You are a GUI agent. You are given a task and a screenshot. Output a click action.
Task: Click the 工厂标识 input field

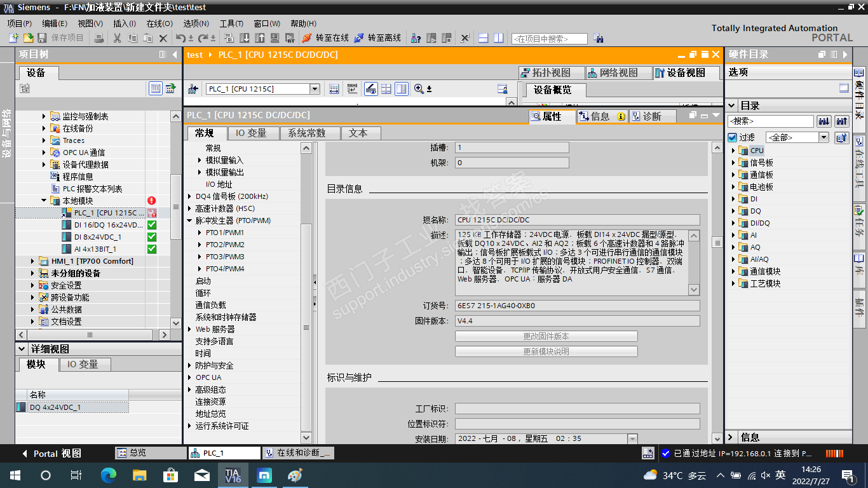tap(577, 409)
